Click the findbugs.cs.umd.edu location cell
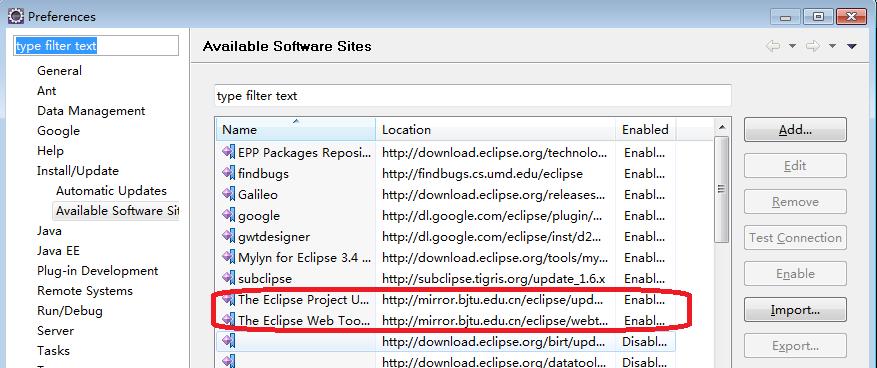877x368 pixels. click(x=482, y=173)
